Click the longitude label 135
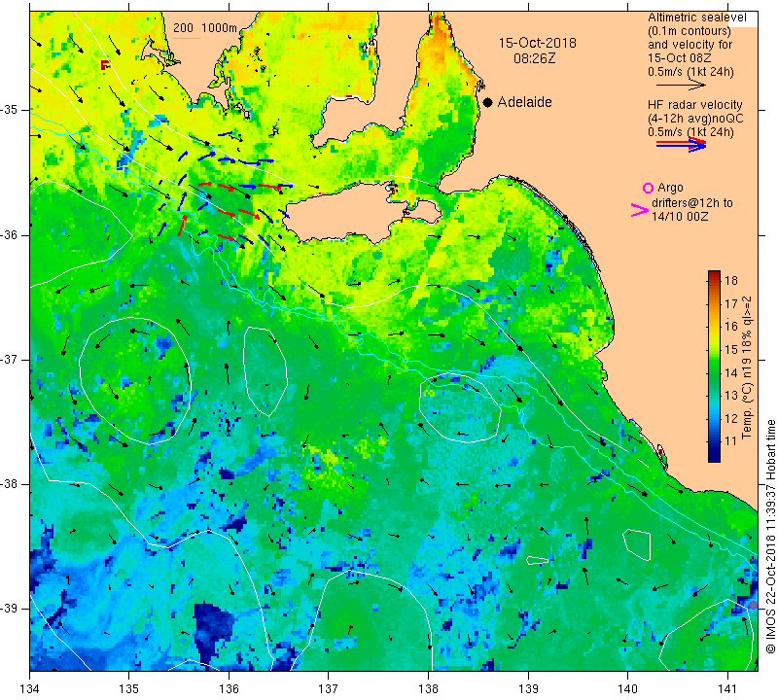The image size is (778, 700). coord(129,688)
